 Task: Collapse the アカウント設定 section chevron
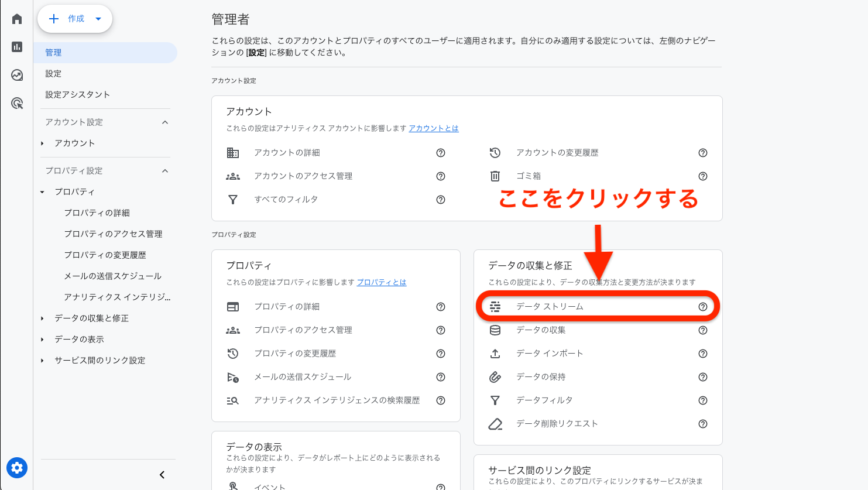pos(165,122)
